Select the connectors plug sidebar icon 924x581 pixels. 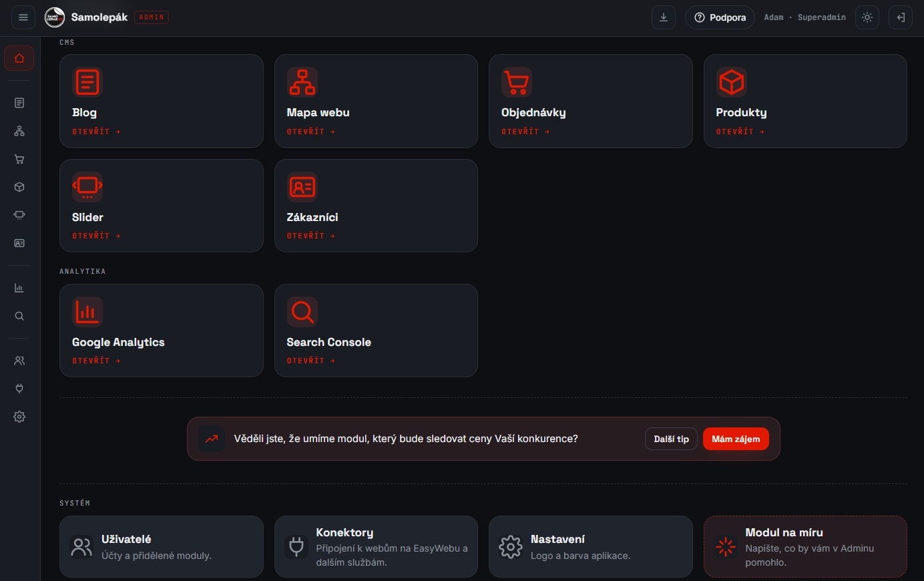[x=19, y=389]
